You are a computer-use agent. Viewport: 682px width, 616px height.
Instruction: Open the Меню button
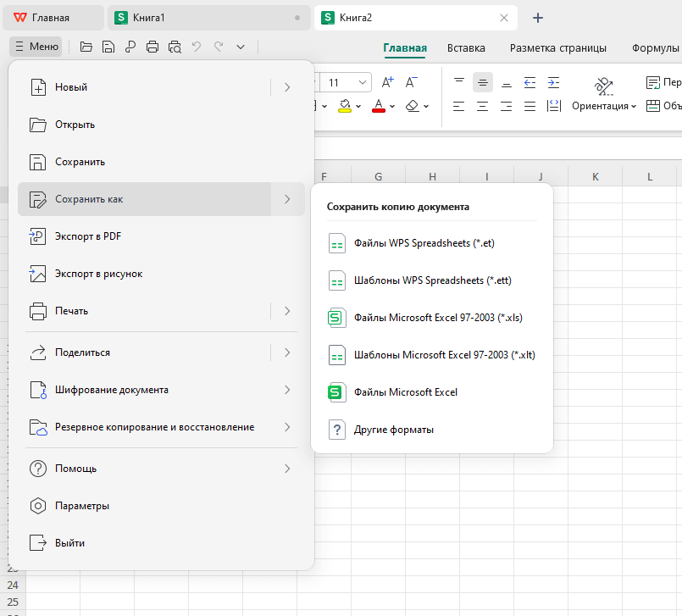tap(36, 47)
